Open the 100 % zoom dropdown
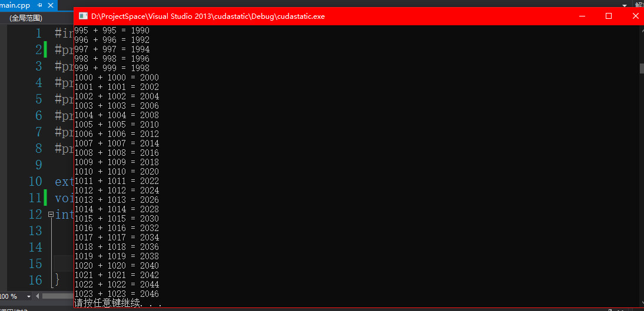The image size is (644, 311). 29,296
